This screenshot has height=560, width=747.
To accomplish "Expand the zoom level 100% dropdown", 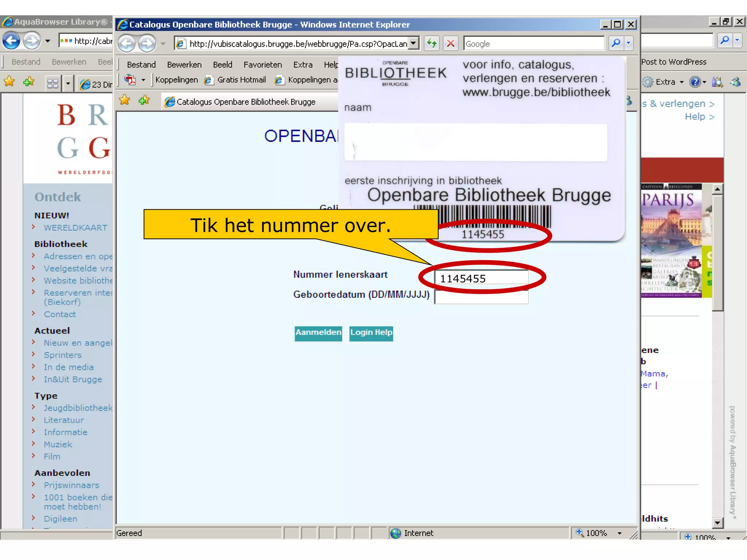I will coord(620,533).
